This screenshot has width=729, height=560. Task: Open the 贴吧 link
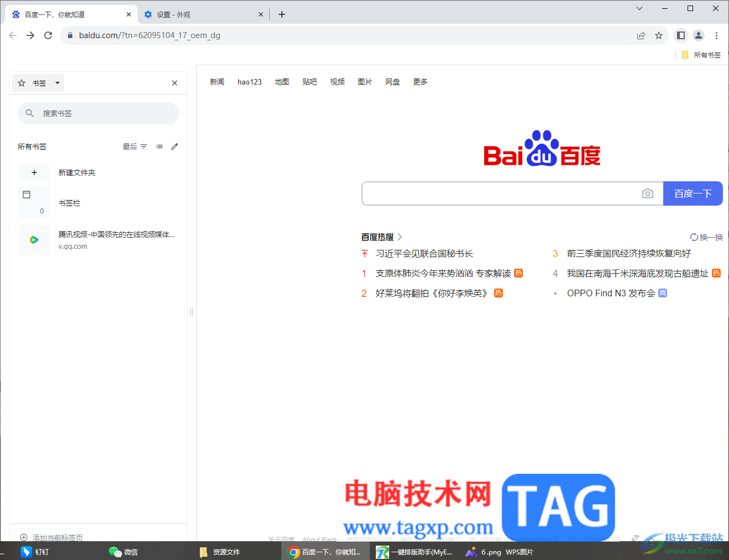pyautogui.click(x=310, y=82)
